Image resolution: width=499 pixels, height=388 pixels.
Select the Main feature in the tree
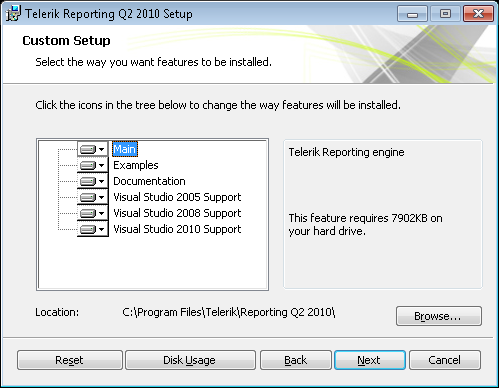coord(125,149)
